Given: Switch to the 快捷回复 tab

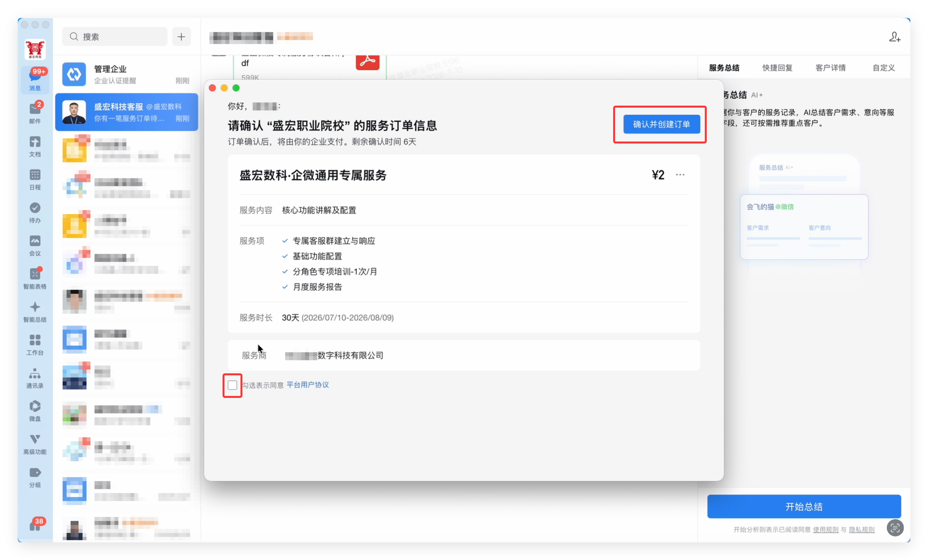Looking at the screenshot, I should click(x=777, y=68).
